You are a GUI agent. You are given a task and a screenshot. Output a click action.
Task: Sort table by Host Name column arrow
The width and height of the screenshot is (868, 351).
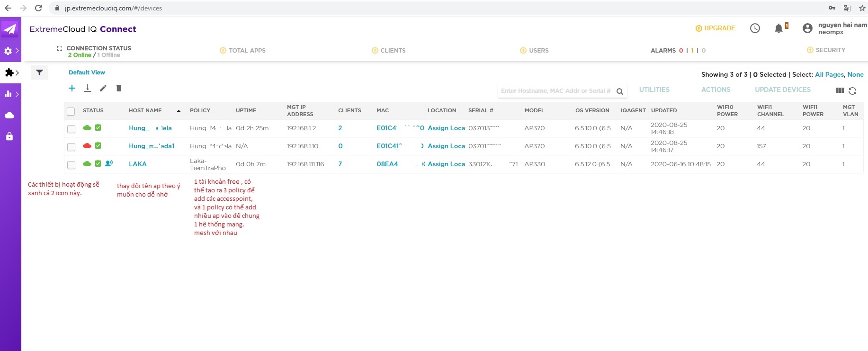pyautogui.click(x=179, y=111)
